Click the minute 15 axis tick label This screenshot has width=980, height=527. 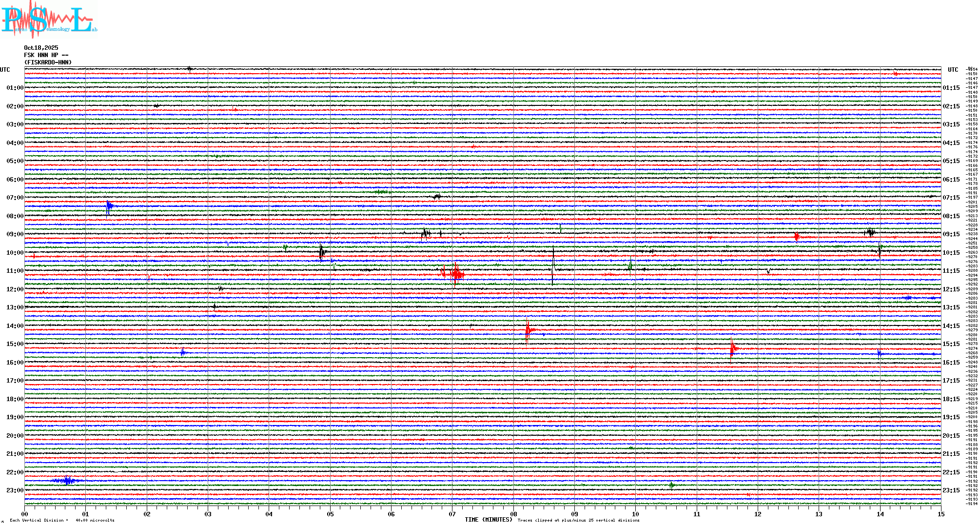pyautogui.click(x=941, y=514)
